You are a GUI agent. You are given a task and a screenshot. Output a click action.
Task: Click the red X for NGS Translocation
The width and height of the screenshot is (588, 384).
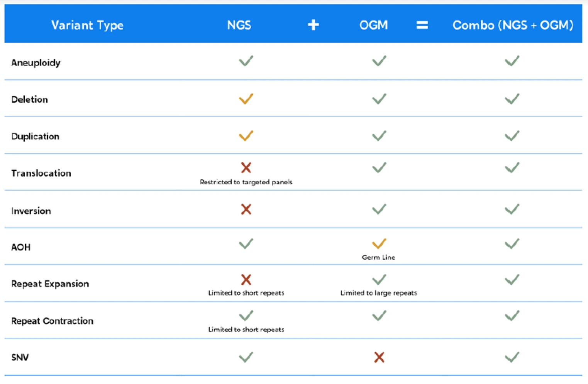pyautogui.click(x=246, y=167)
